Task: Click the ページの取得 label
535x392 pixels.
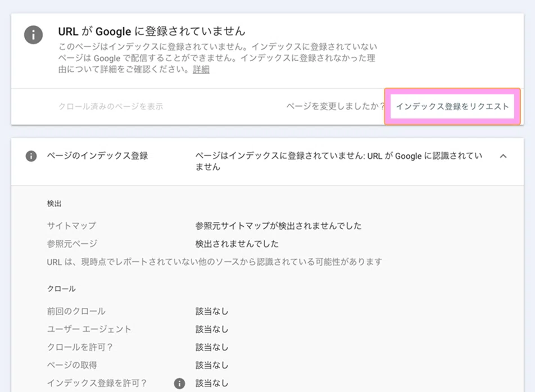Action: [72, 366]
